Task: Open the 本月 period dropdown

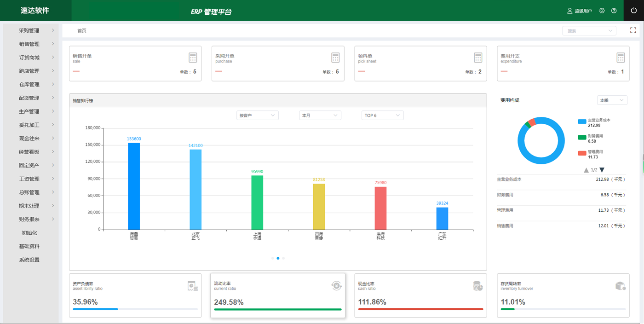Action: tap(320, 116)
